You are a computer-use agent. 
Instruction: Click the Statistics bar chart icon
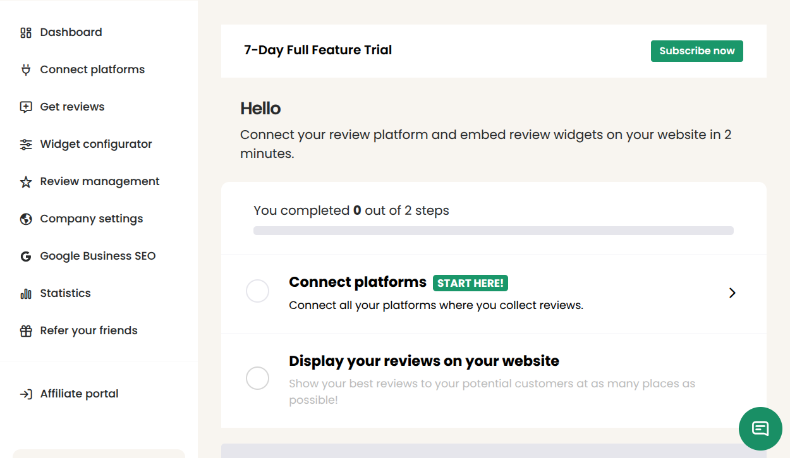(26, 294)
